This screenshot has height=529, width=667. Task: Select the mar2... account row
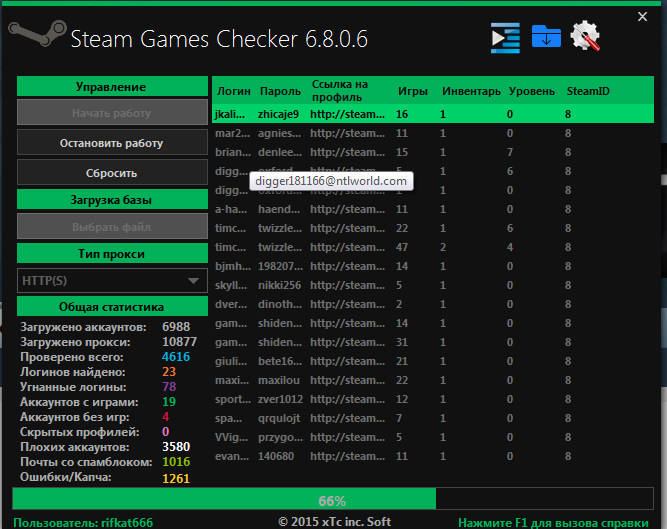[433, 133]
